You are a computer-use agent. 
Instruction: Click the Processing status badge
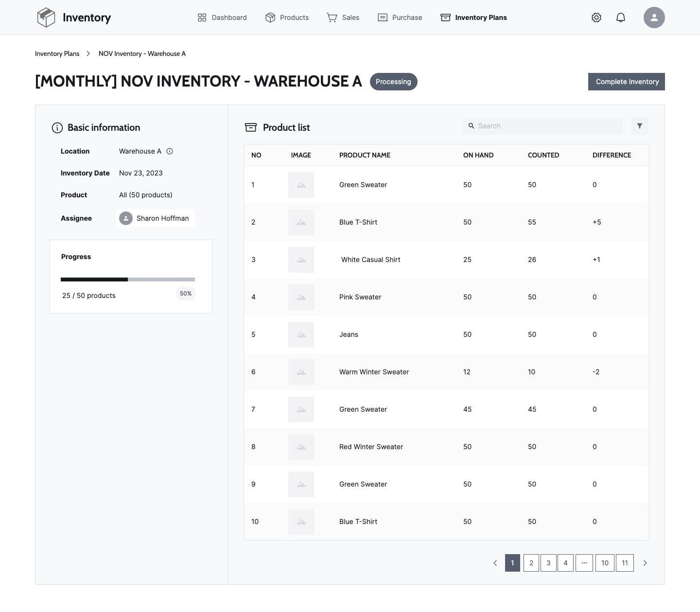tap(393, 82)
